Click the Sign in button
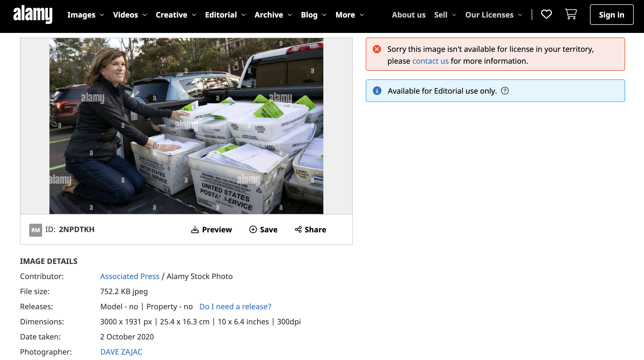Screen dimensions: 644x360 [611, 15]
